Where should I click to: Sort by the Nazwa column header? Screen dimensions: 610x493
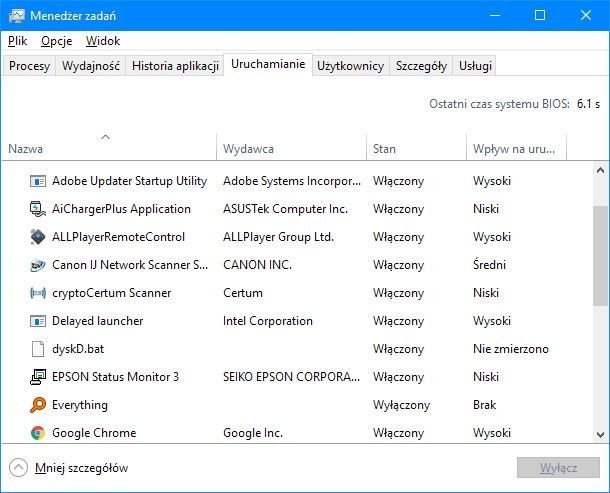pyautogui.click(x=109, y=149)
